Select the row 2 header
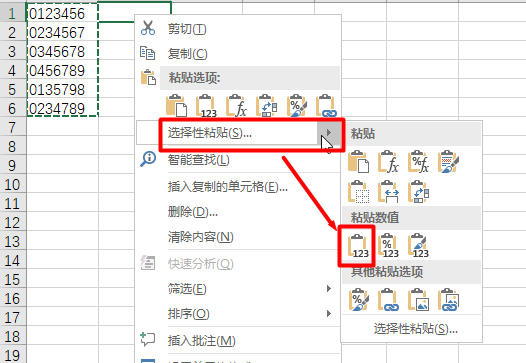The width and height of the screenshot is (526, 363). [x=13, y=33]
